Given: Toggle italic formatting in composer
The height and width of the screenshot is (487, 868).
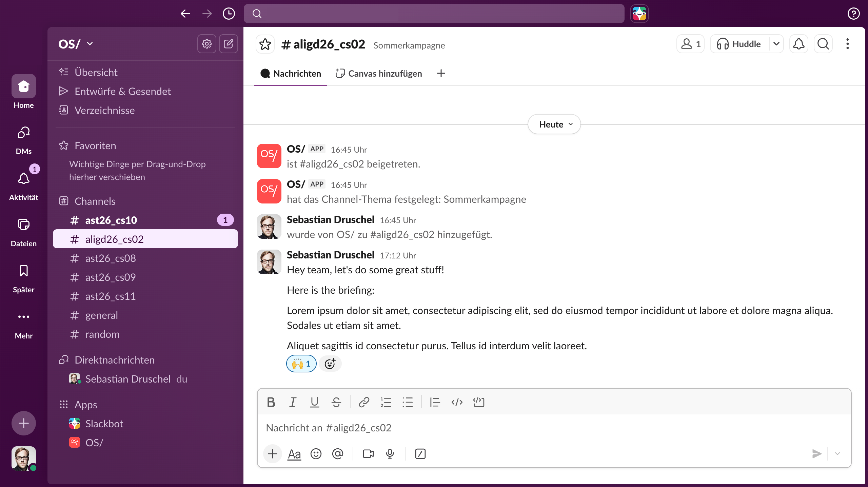Looking at the screenshot, I should pyautogui.click(x=293, y=402).
